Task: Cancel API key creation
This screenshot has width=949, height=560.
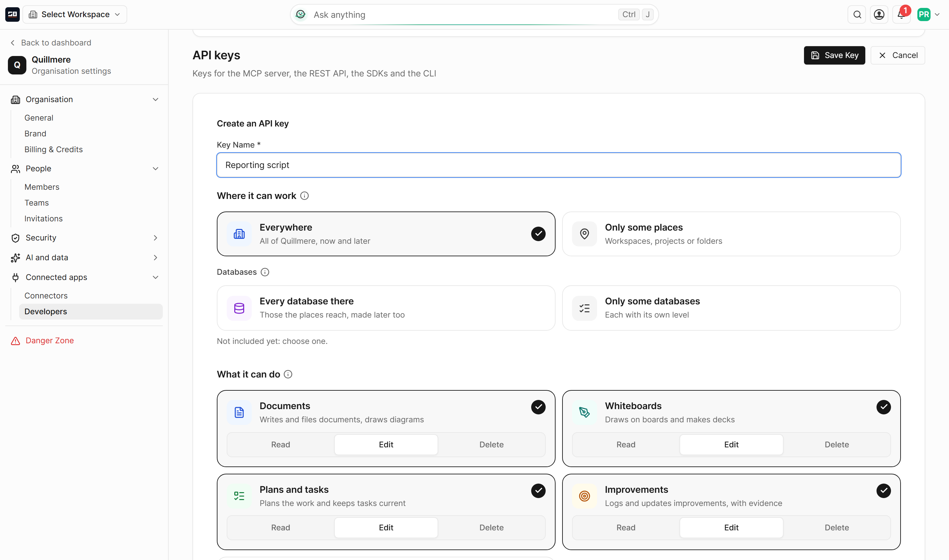Action: point(898,55)
